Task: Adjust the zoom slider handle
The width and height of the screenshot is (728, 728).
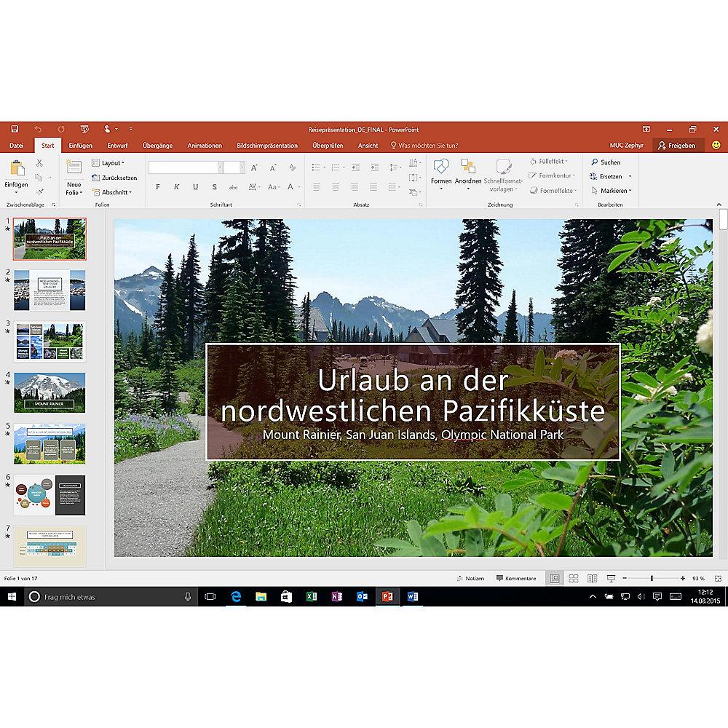Action: coord(652,578)
